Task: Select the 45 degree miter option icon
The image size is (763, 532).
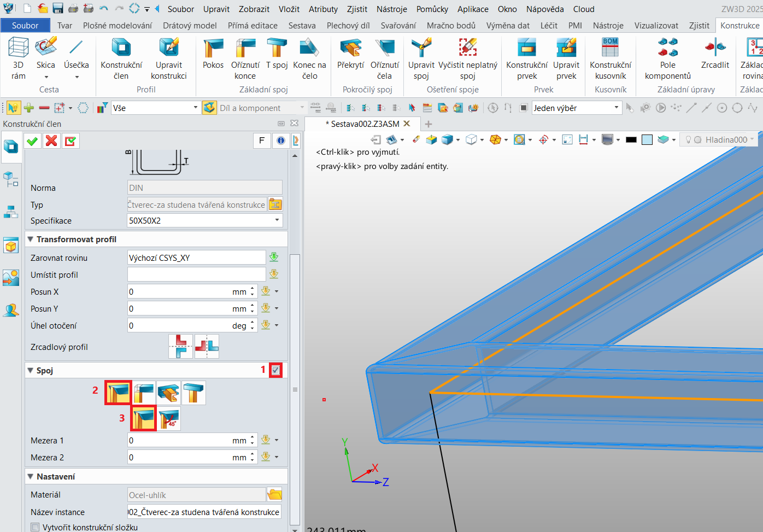Action: (x=169, y=418)
